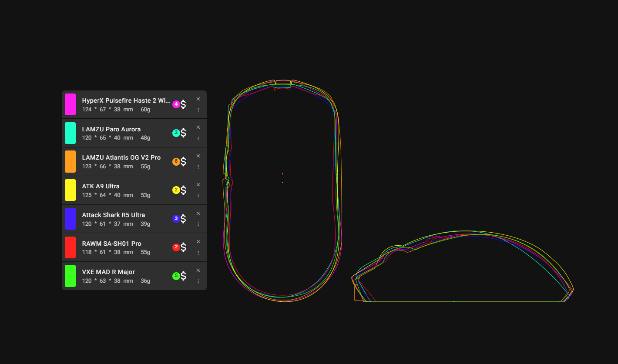Click the cyan color swatch for Paro Aurora

pos(70,133)
